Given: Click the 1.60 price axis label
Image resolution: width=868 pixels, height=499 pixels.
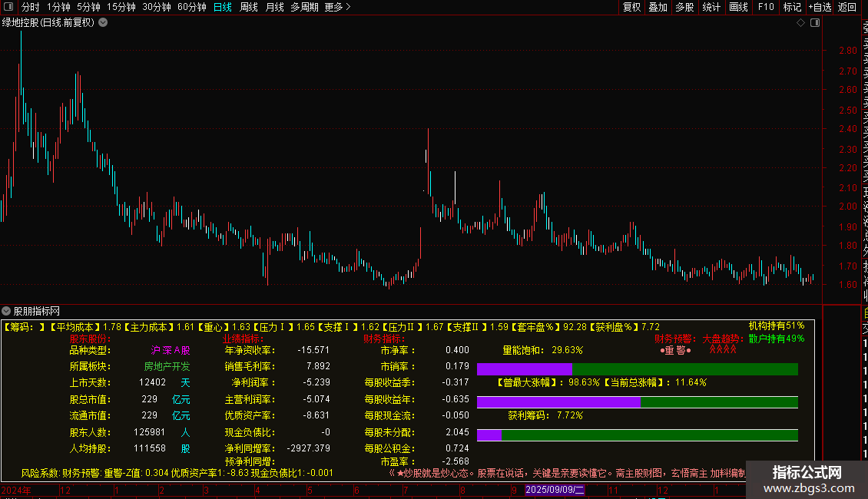Looking at the screenshot, I should (x=848, y=284).
